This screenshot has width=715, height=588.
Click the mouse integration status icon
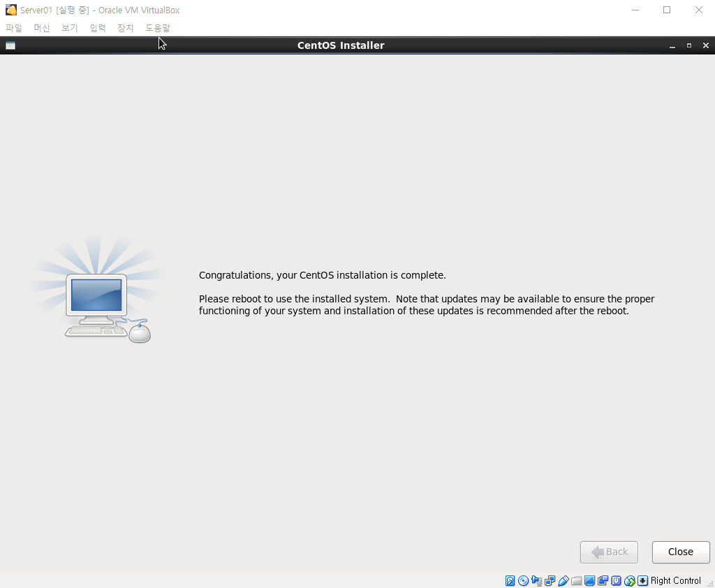(630, 581)
